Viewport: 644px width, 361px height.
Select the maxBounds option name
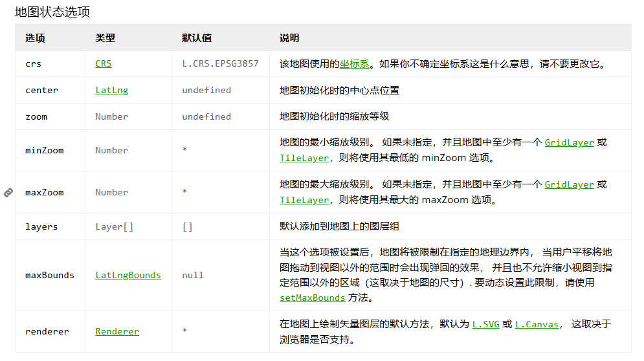pyautogui.click(x=50, y=275)
